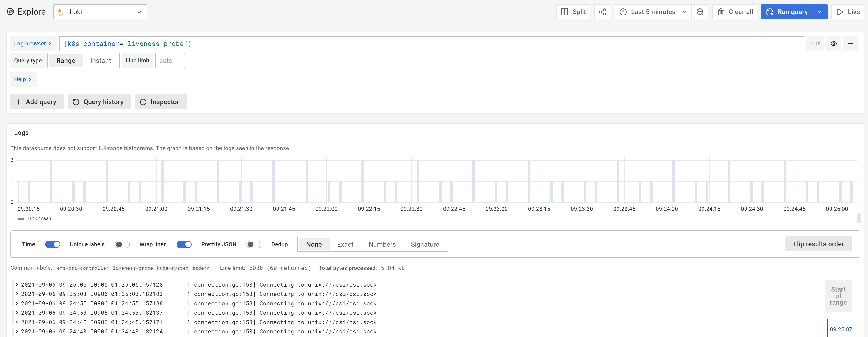The image size is (868, 337).
Task: Zoom out the time range
Action: (700, 12)
